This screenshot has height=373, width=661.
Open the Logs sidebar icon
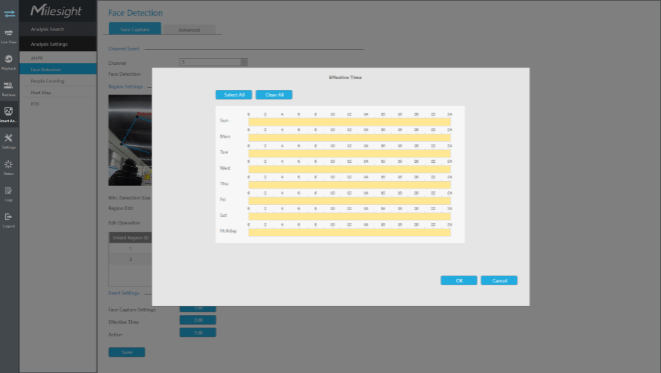[9, 193]
